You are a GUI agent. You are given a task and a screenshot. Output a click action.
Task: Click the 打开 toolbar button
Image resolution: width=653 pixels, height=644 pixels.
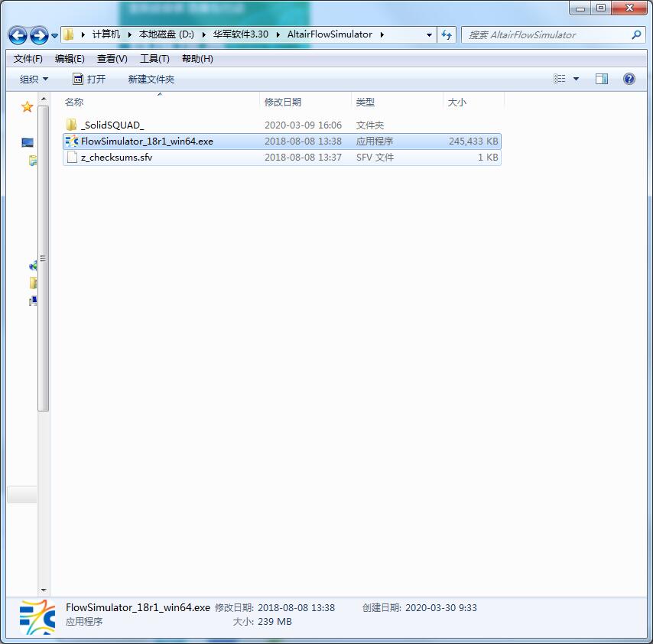[x=89, y=79]
